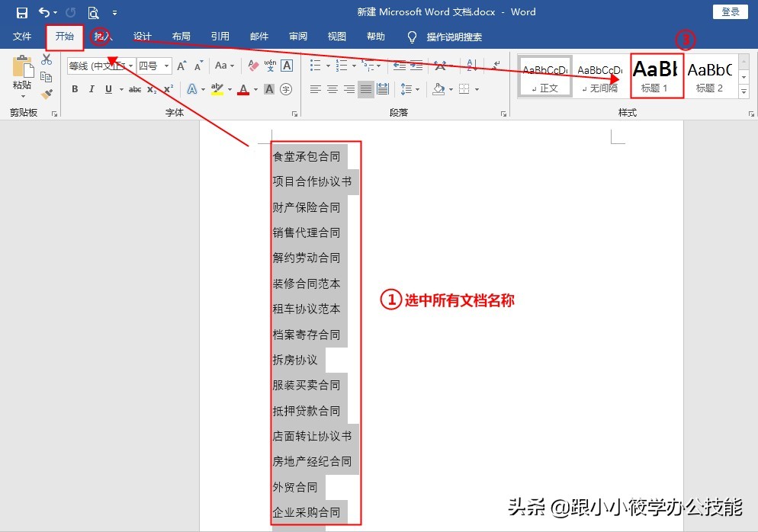Screen dimensions: 758x532
Task: Center the selected text
Action: point(332,89)
